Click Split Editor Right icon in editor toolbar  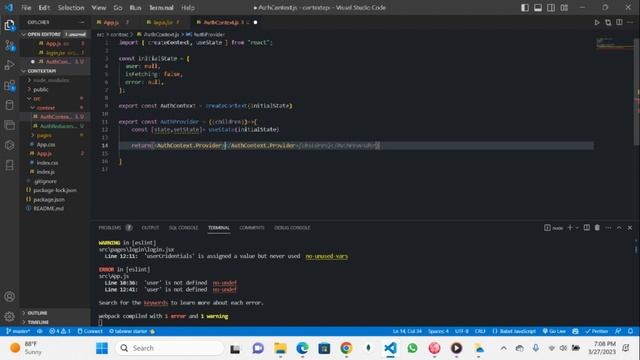pos(619,22)
